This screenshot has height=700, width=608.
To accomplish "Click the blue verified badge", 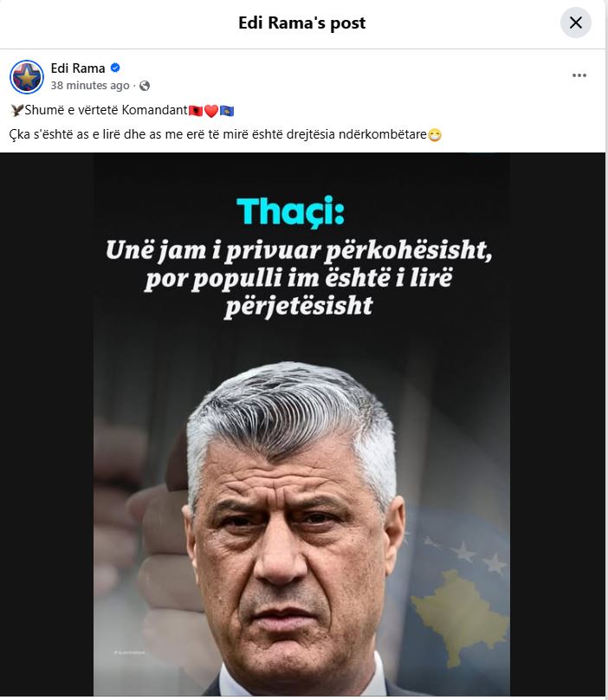I will 115,68.
